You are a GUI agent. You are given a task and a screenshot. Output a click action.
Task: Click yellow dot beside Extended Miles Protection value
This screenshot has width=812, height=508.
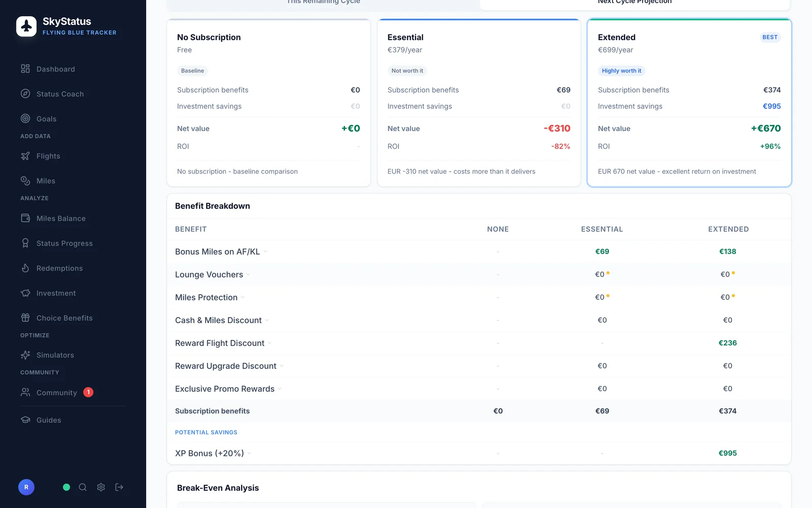pyautogui.click(x=733, y=296)
